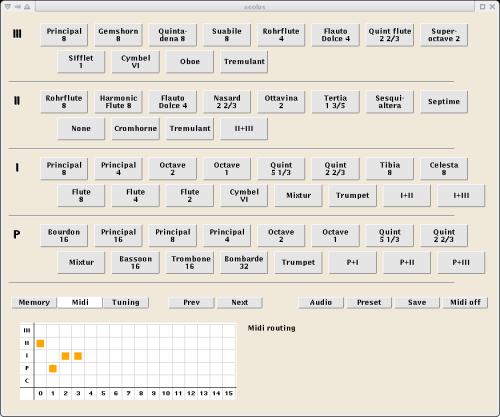
Task: Enable the Oboe stop on division III
Action: click(190, 62)
